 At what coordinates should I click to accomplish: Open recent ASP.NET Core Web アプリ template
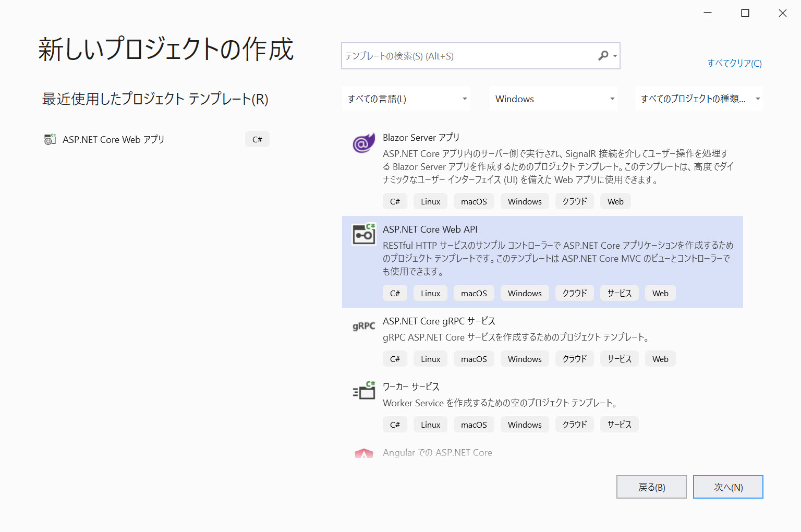(113, 140)
